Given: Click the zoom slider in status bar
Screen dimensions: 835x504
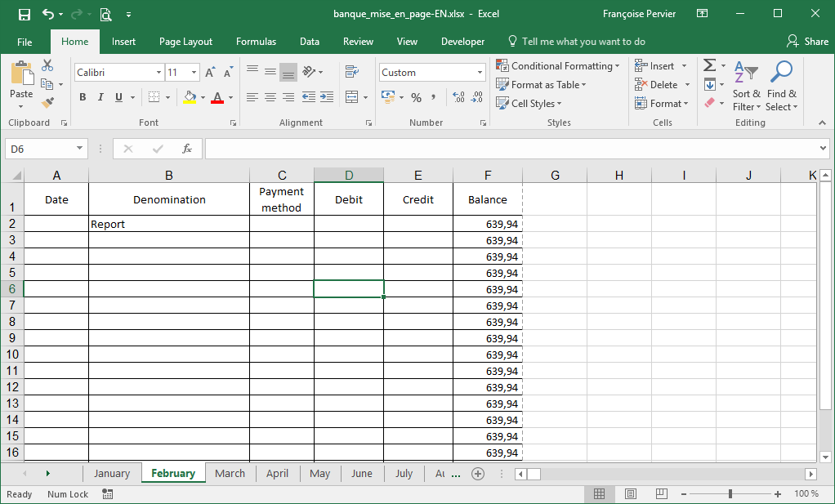Looking at the screenshot, I should pyautogui.click(x=730, y=494).
